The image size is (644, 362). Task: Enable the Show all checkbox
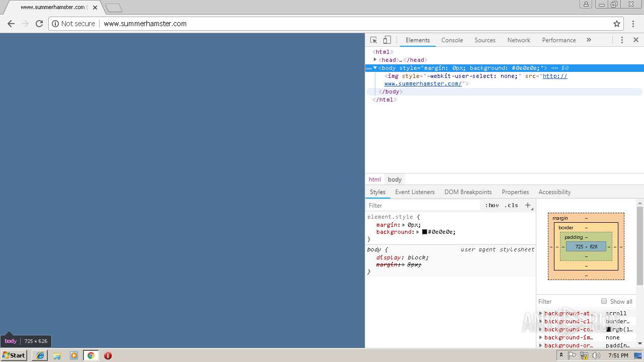604,301
